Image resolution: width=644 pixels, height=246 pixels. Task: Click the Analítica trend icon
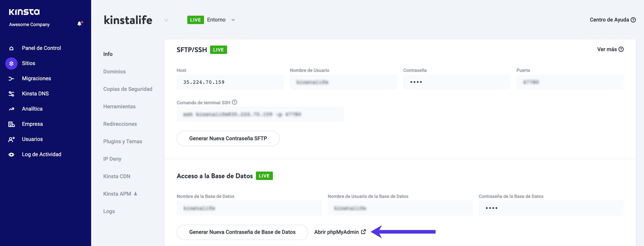(x=11, y=109)
